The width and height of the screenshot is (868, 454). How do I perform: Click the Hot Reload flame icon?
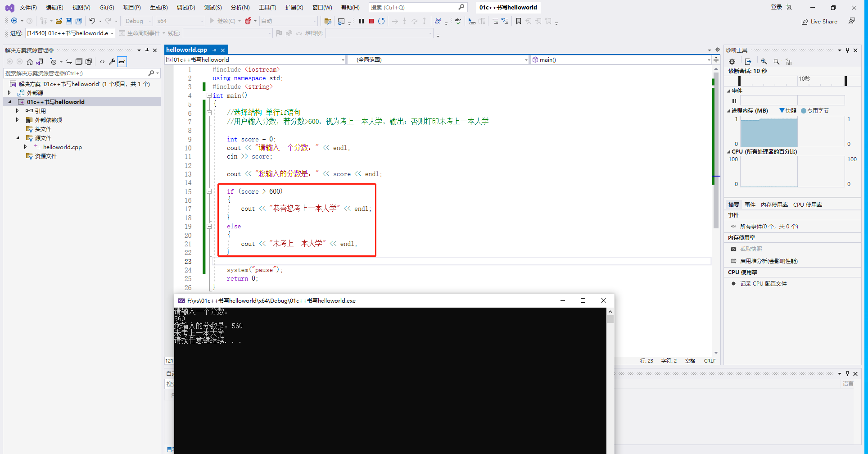coord(248,21)
